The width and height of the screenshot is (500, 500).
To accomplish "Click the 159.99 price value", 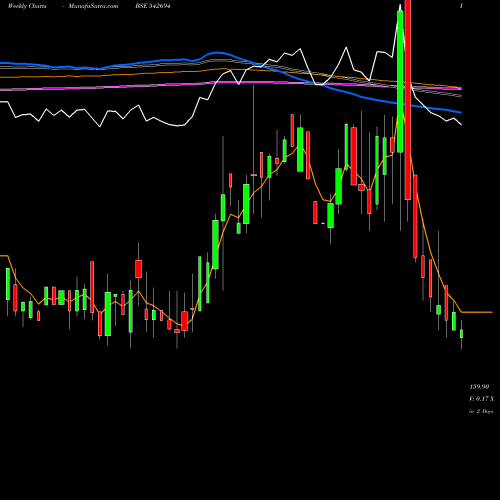I will tap(479, 387).
